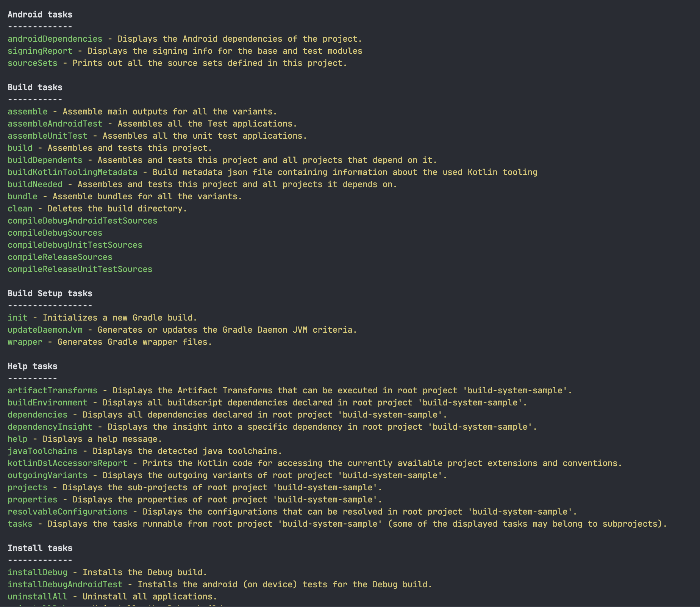Select compileDebugAndroidTestSources task
The width and height of the screenshot is (700, 607).
(82, 221)
